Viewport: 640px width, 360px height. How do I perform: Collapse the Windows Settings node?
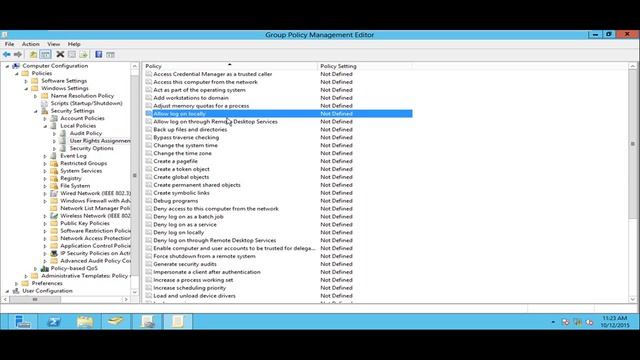[26, 89]
